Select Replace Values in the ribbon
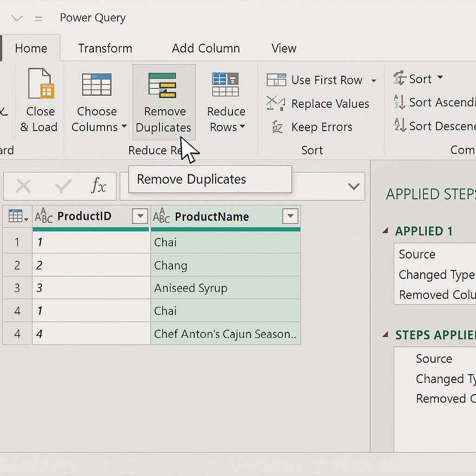476x476 pixels. point(276,104)
